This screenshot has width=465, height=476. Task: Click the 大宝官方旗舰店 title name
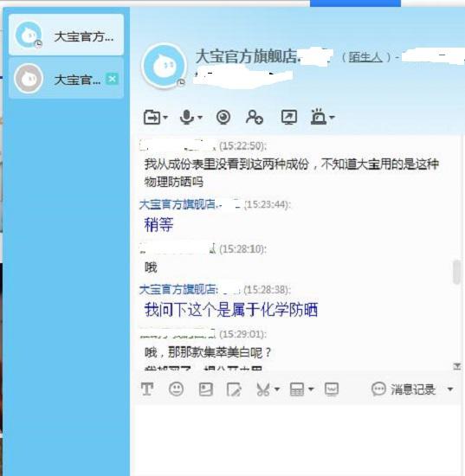click(247, 56)
